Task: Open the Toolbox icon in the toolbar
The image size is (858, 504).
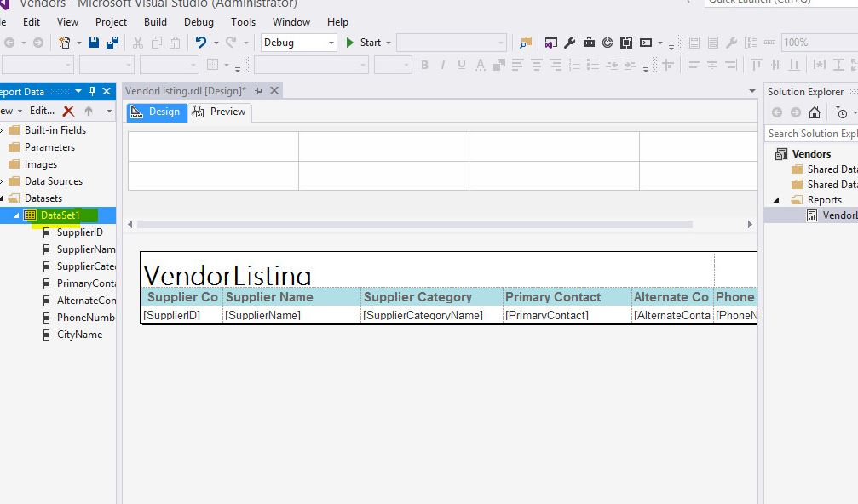Action: tap(589, 43)
